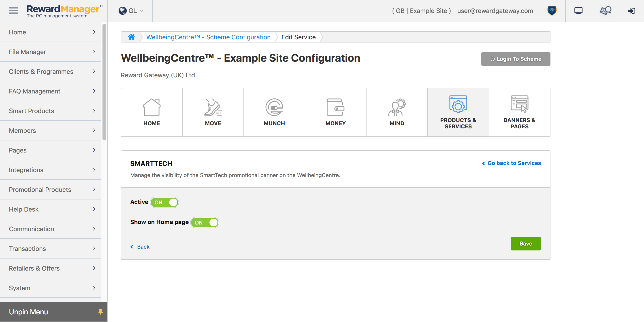Expand the Members sidebar menu
Viewport: 644px width, 322px height.
[x=50, y=130]
